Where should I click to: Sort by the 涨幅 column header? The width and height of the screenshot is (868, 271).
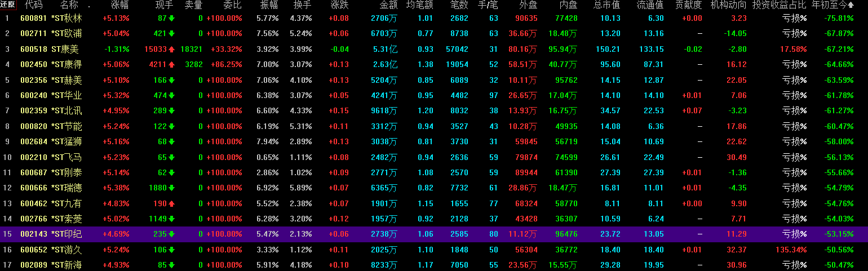[119, 5]
